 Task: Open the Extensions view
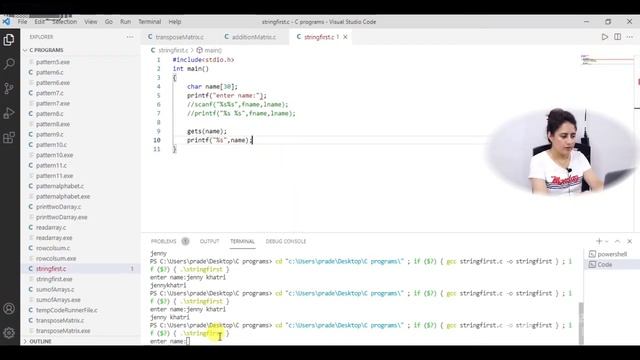pos(9,138)
